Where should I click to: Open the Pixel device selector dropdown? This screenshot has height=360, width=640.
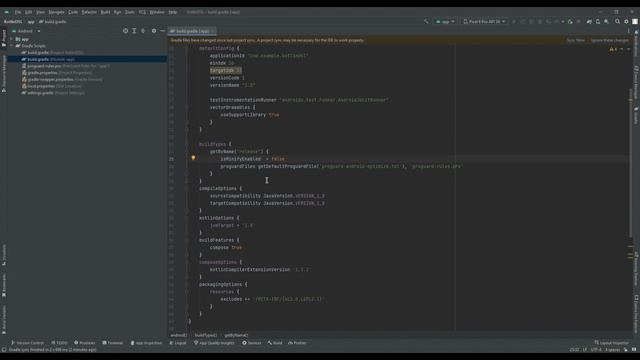tap(484, 21)
